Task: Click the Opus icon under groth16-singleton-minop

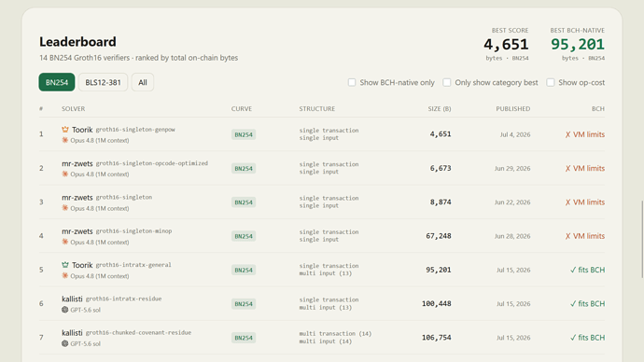Action: tap(65, 242)
